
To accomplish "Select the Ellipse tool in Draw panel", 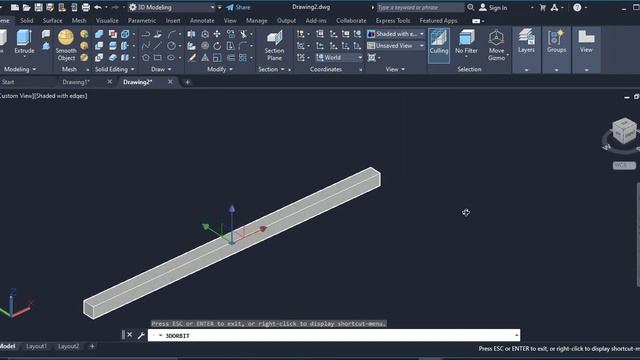I will click(x=171, y=58).
